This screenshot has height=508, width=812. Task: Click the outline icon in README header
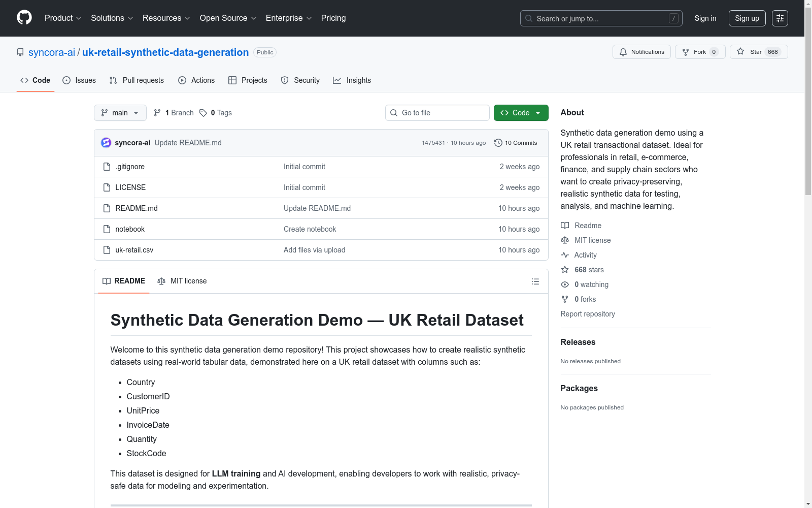[535, 281]
